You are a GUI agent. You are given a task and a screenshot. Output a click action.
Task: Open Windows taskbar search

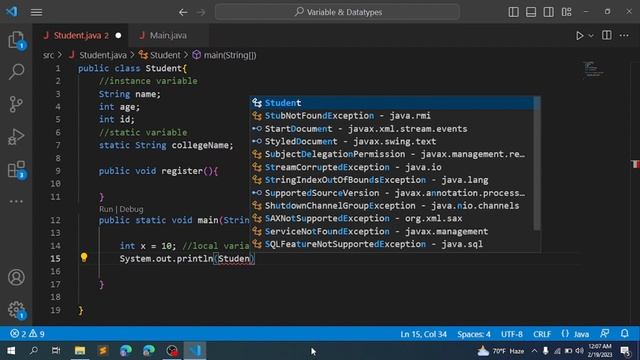click(x=33, y=351)
